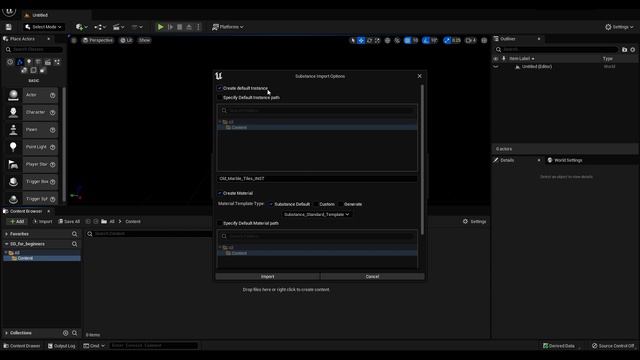The image size is (640, 360).
Task: Open the play options three-dot menu
Action: tap(198, 27)
